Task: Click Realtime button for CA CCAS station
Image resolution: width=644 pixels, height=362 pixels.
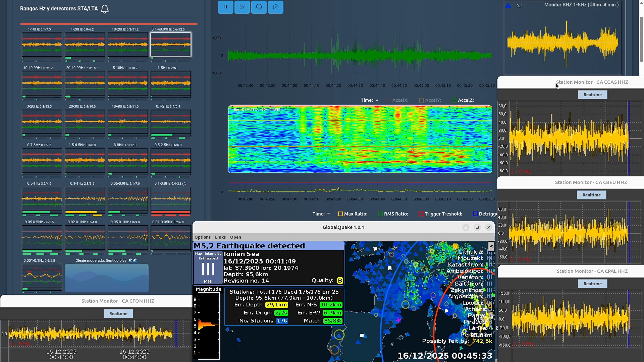Action: click(592, 95)
